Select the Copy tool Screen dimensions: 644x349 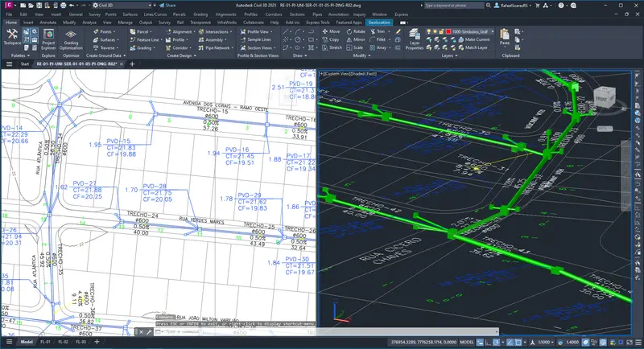coord(331,39)
